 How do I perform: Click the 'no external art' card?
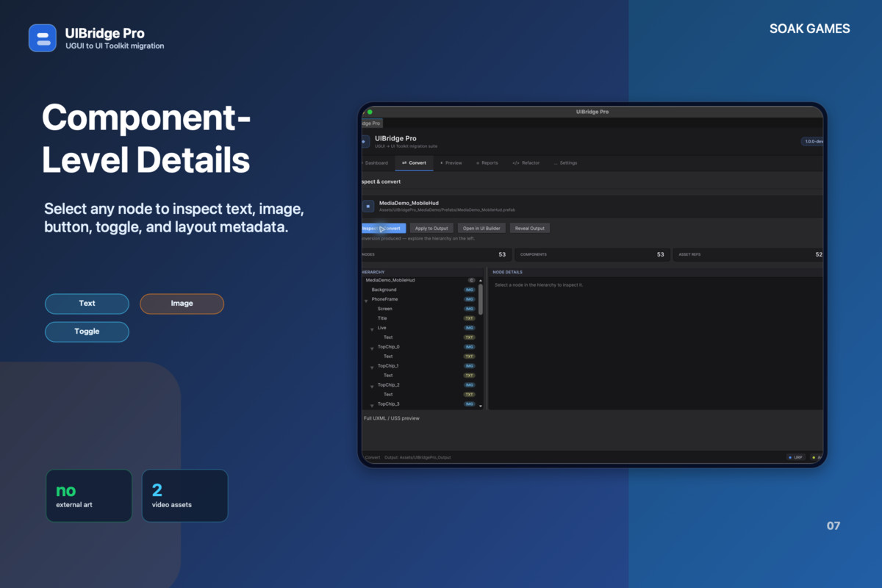pos(89,496)
